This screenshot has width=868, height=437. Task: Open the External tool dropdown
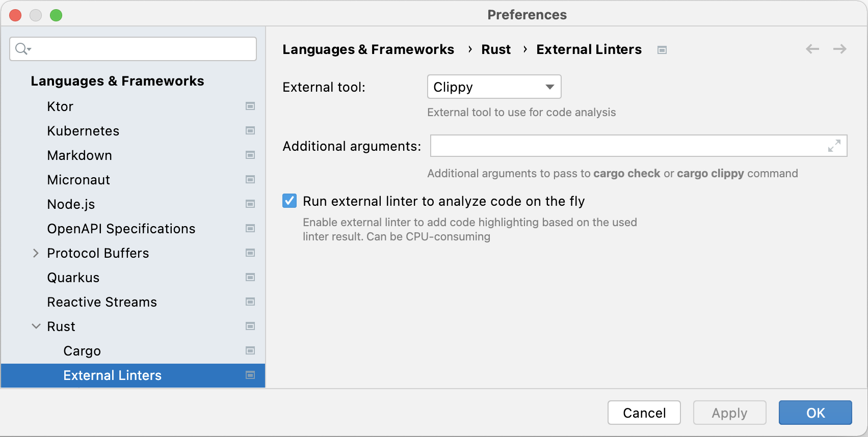click(x=494, y=87)
